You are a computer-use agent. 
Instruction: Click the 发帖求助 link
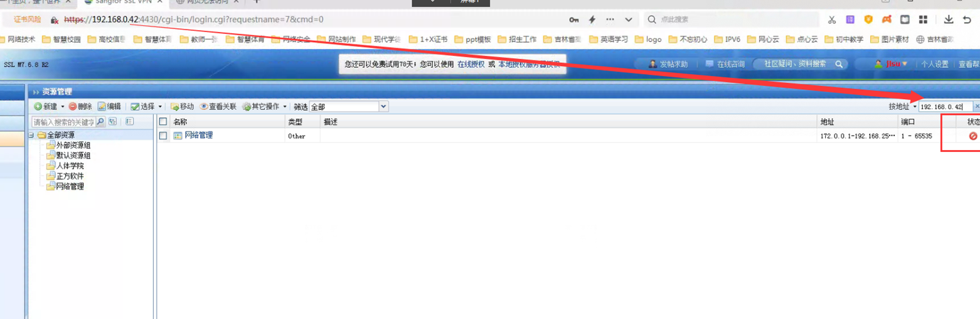[x=669, y=64]
